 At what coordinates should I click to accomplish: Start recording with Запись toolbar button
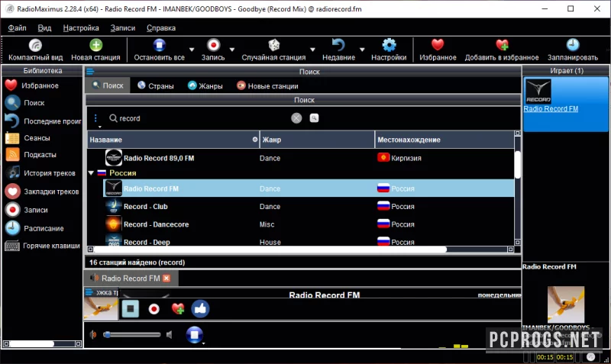[213, 50]
